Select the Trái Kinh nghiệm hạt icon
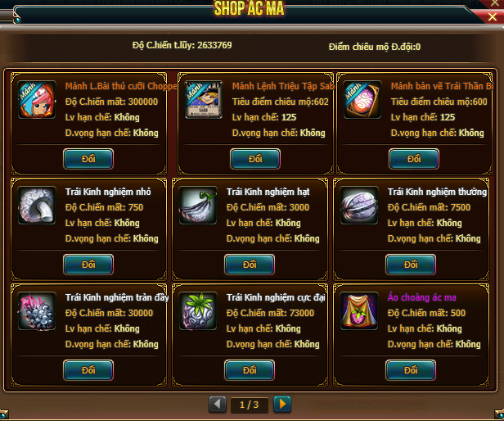504x421 pixels. click(x=198, y=206)
